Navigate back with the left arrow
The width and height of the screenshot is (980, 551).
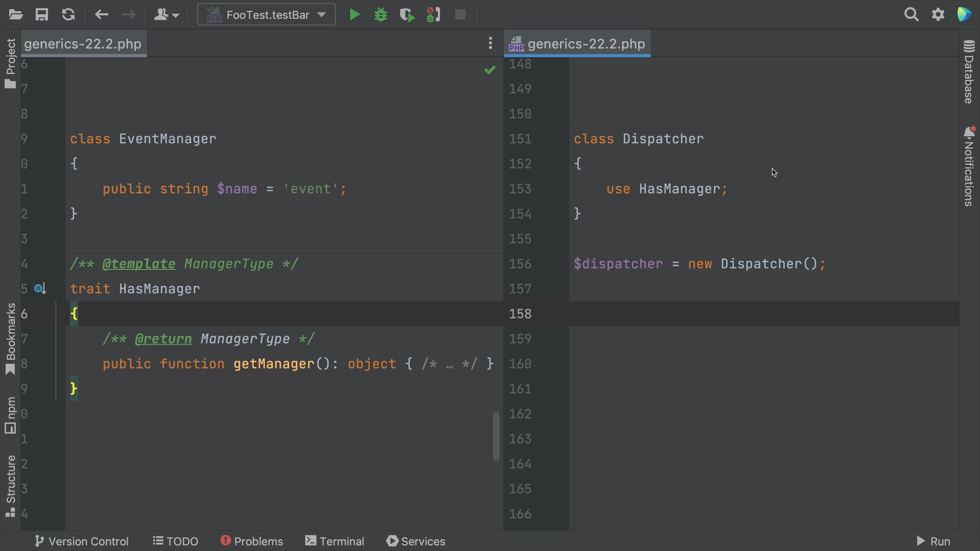tap(102, 15)
